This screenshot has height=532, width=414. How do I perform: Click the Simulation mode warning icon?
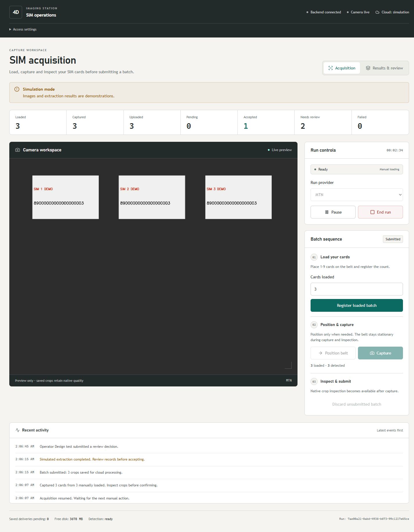(17, 89)
